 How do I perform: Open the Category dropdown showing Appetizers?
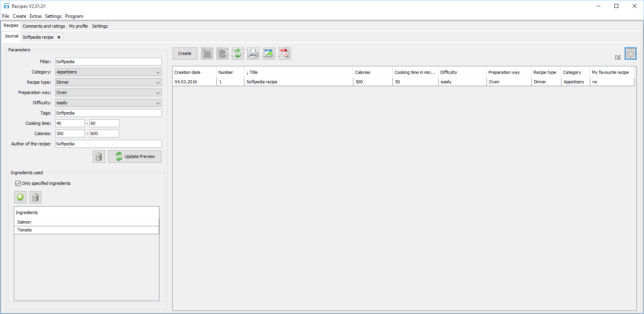109,72
